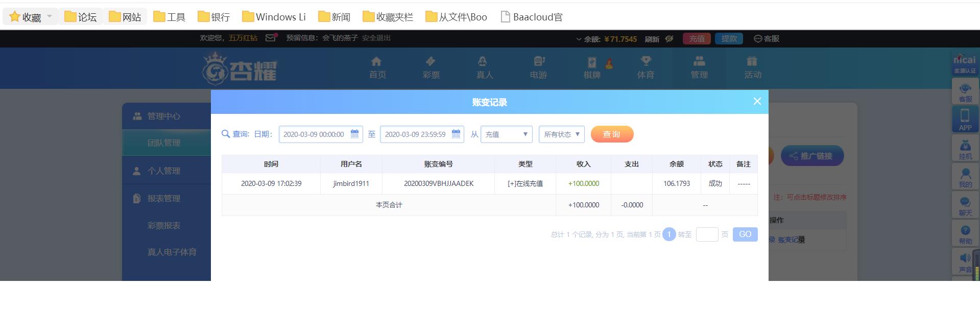The image size is (980, 331).
Task: Open 帮助 help in right sidebar
Action: 965,233
